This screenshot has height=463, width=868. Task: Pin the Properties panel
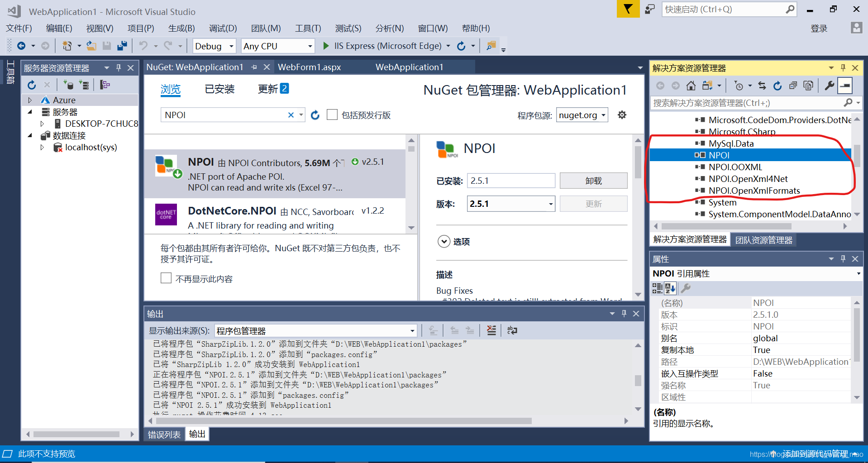pos(843,259)
